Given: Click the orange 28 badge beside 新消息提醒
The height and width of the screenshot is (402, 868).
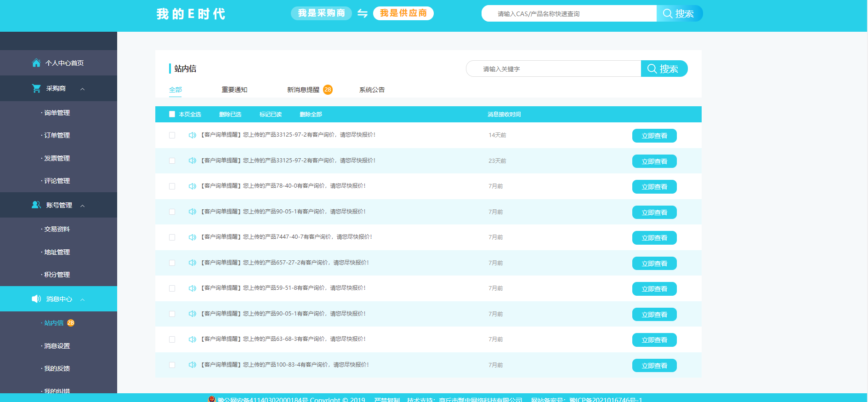Looking at the screenshot, I should (x=328, y=90).
